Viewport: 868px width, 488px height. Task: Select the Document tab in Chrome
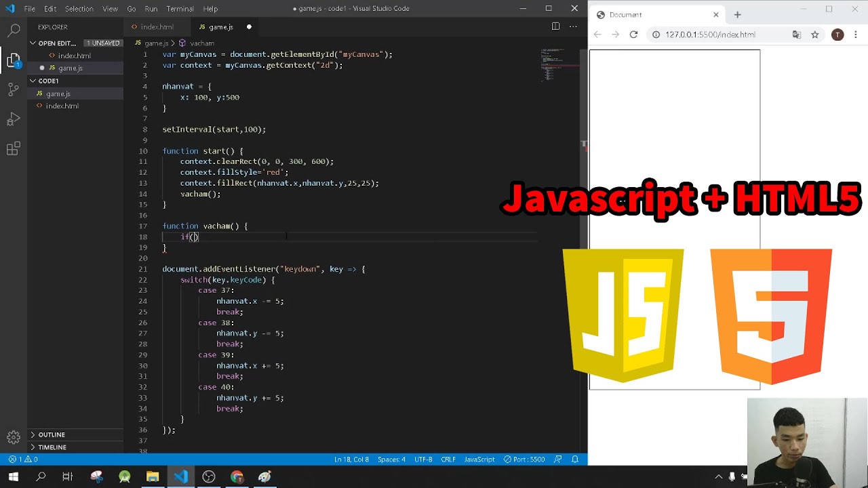tap(656, 14)
